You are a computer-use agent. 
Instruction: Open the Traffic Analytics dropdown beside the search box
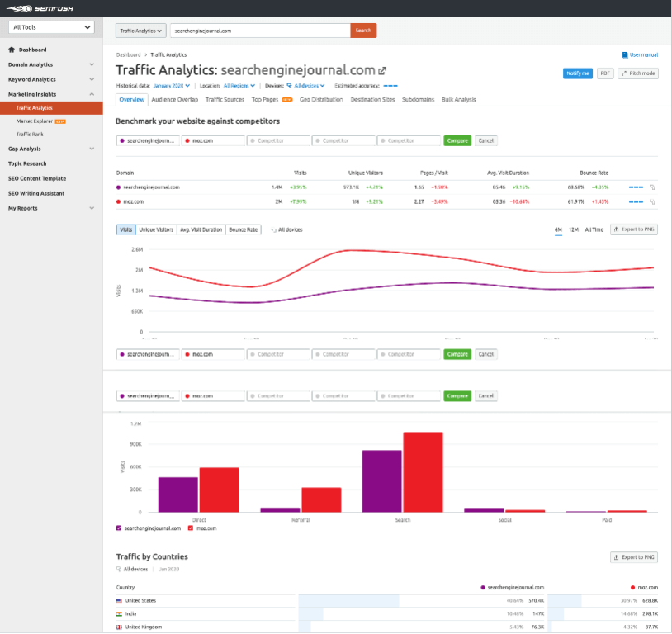click(x=141, y=31)
